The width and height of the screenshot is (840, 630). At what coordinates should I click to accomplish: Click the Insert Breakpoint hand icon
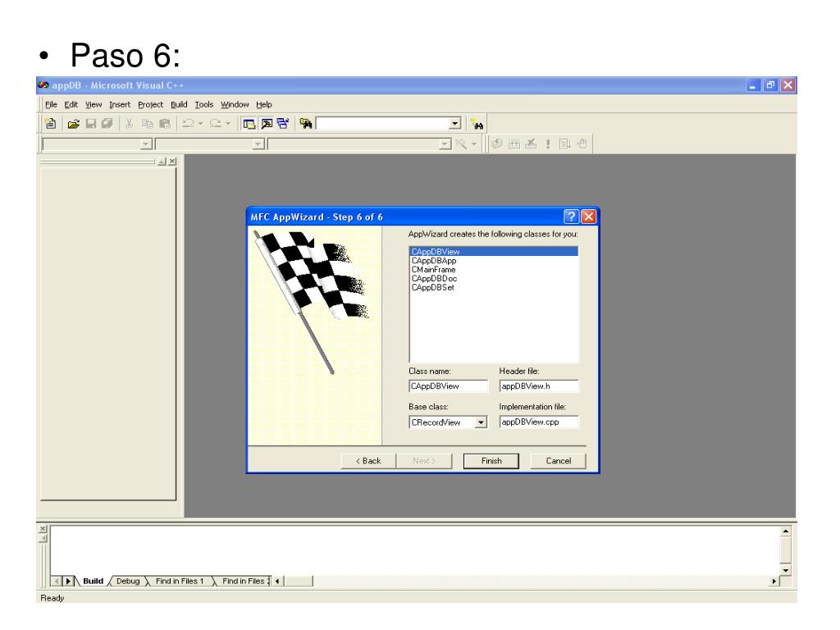click(x=582, y=144)
